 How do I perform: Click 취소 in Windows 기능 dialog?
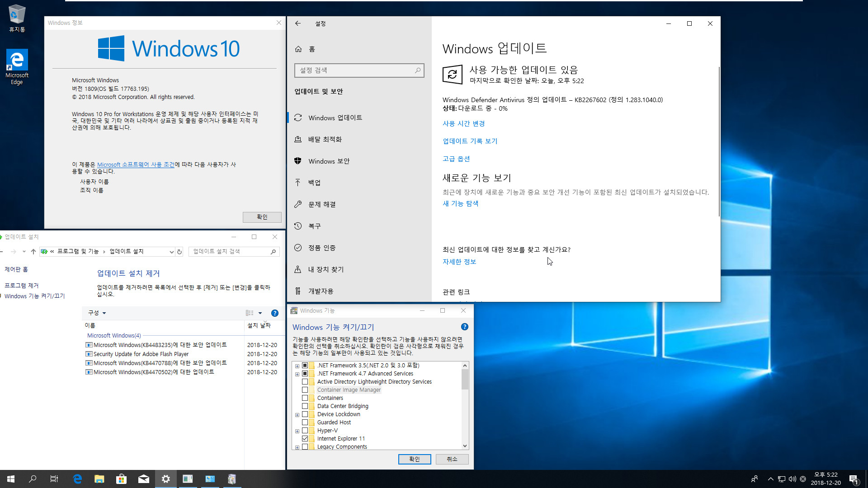coord(452,459)
